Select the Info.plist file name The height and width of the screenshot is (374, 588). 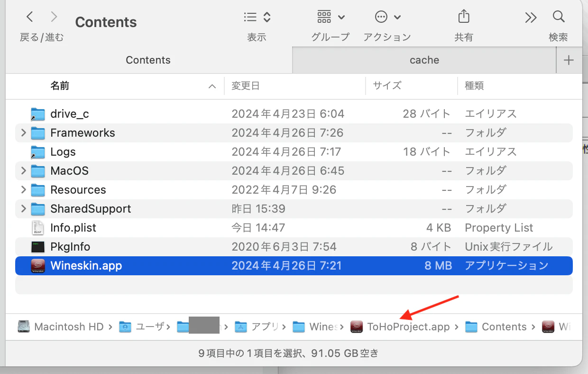[73, 228]
